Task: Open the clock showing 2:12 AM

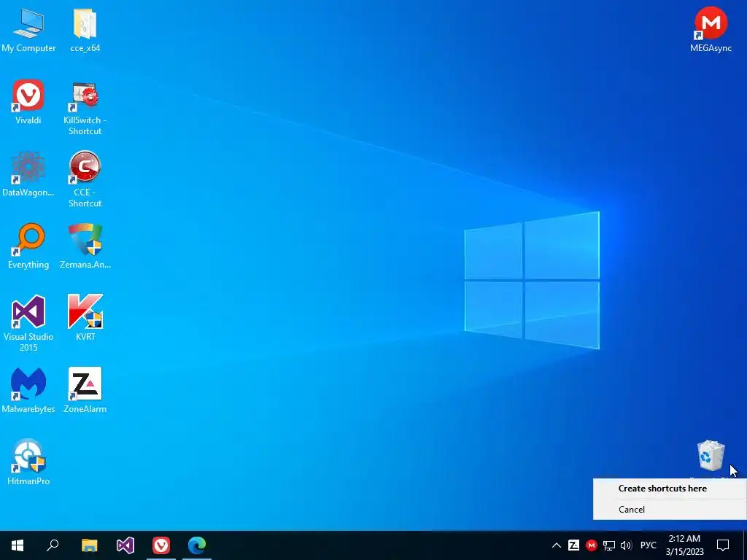Action: tap(684, 545)
